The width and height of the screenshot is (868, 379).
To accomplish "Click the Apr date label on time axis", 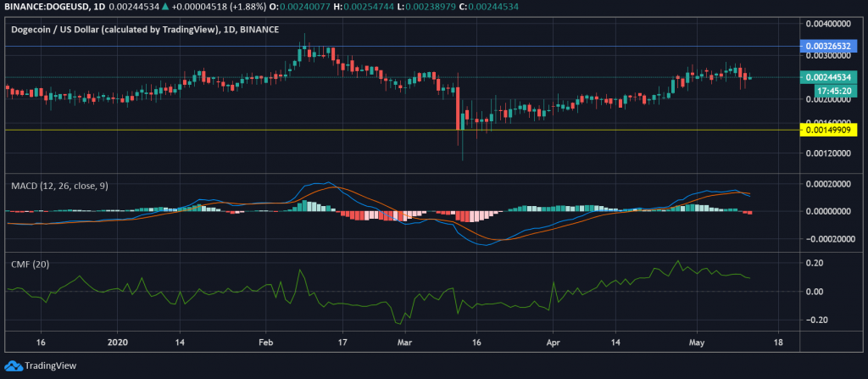I will [x=553, y=342].
